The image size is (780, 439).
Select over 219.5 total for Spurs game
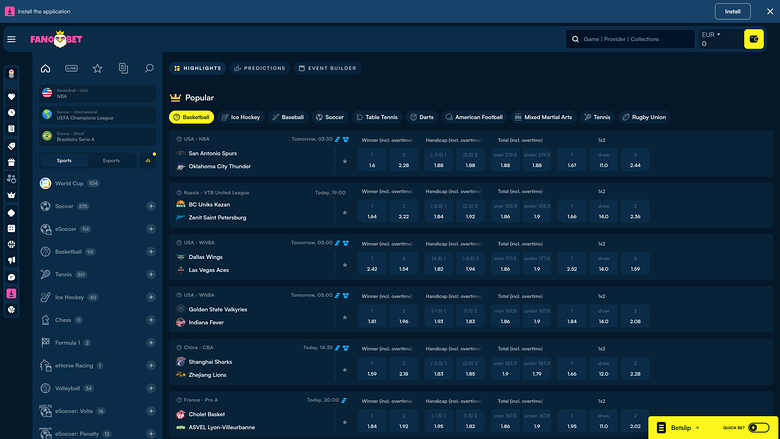tap(505, 160)
